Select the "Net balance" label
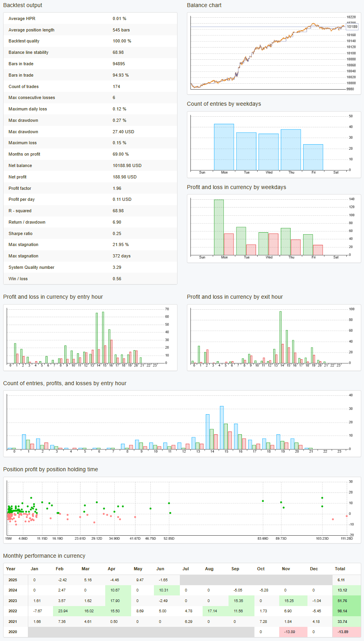The width and height of the screenshot is (364, 641). coord(20,165)
